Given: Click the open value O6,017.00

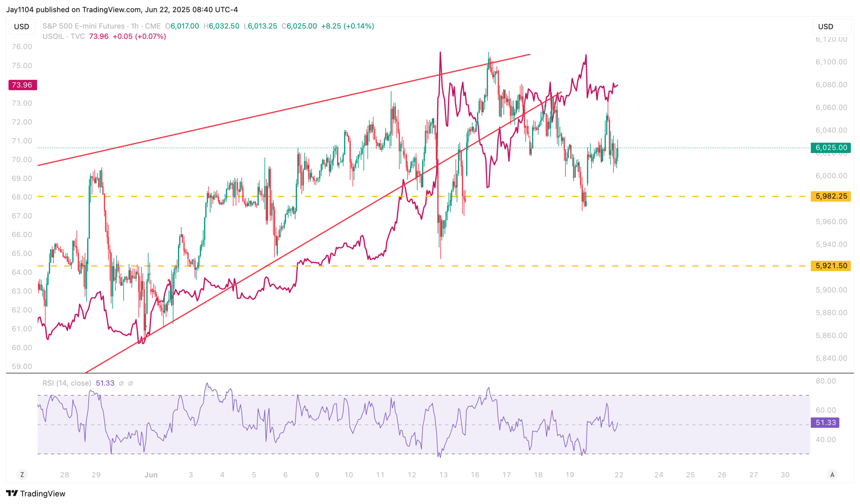Looking at the screenshot, I should tap(182, 26).
